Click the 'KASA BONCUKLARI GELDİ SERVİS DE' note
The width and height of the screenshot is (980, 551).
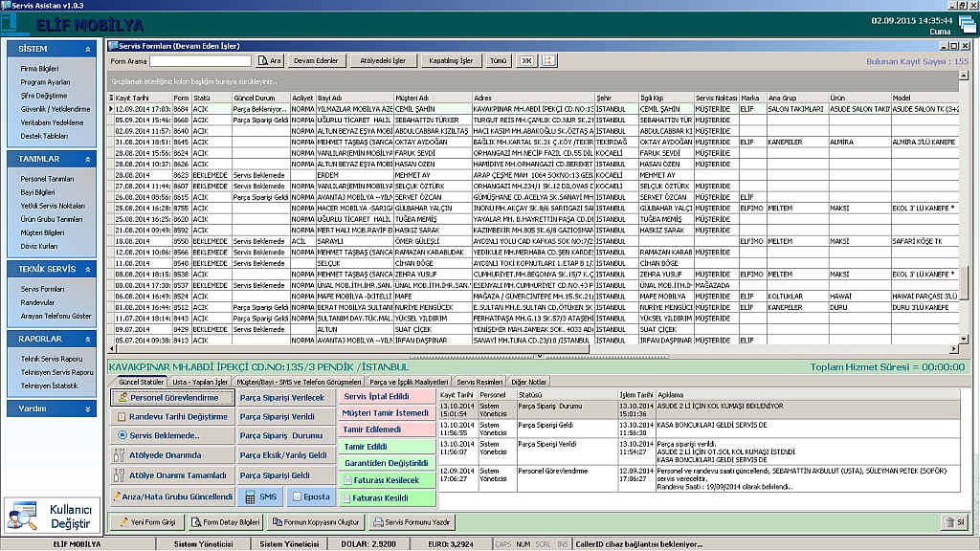tap(712, 425)
